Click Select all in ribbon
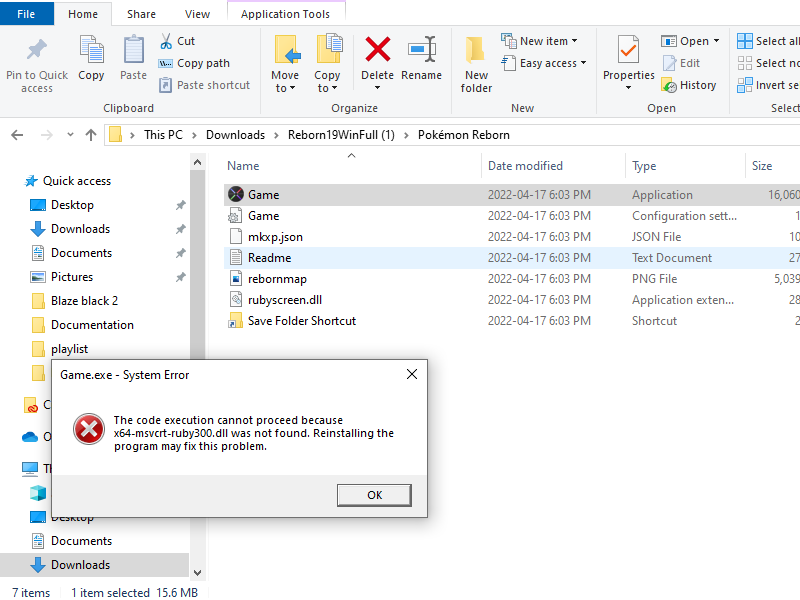The width and height of the screenshot is (800, 600). point(768,41)
